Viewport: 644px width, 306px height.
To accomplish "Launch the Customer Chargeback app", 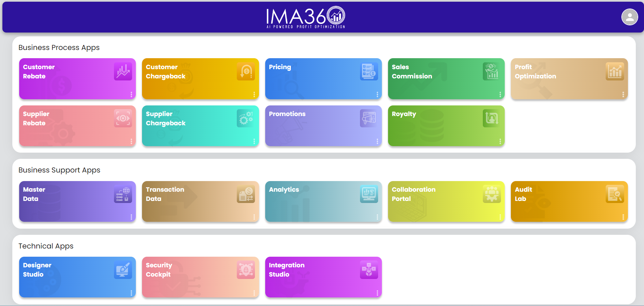I will (x=200, y=79).
